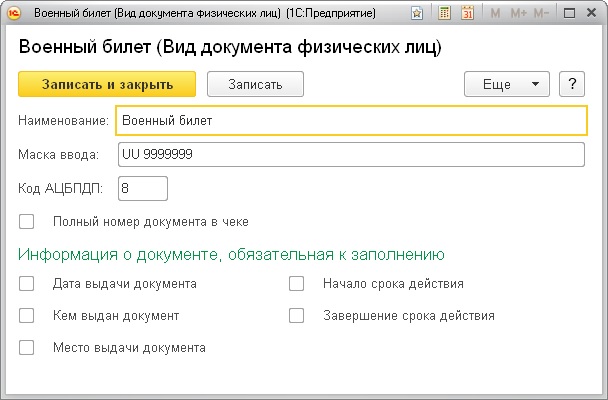
Task: Toggle 'Кем выдан документ' checkbox
Action: pos(27,315)
